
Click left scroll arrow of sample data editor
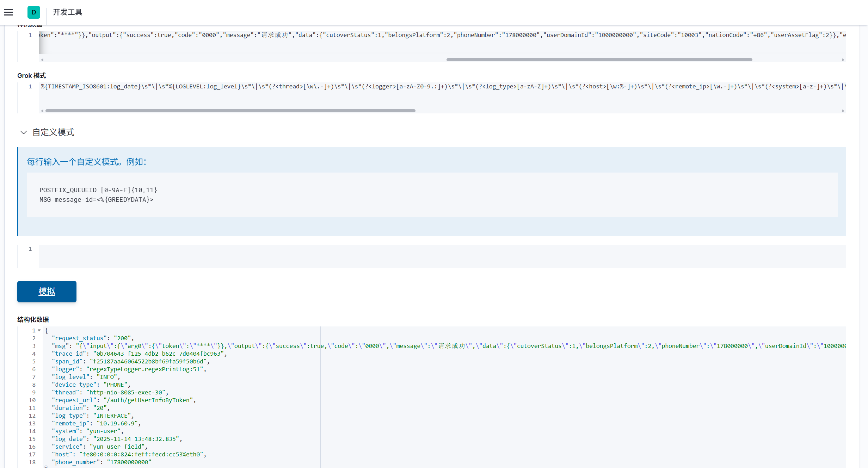click(42, 60)
